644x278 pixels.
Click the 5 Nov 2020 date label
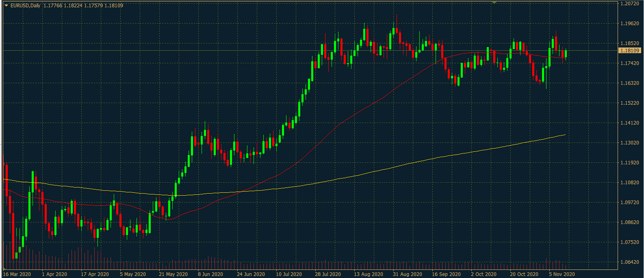tap(562, 274)
